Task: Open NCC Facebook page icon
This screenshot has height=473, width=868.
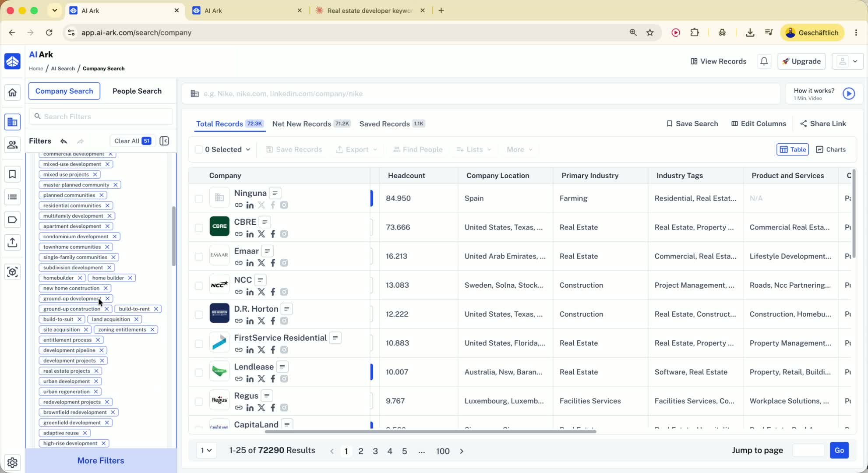Action: (x=273, y=292)
